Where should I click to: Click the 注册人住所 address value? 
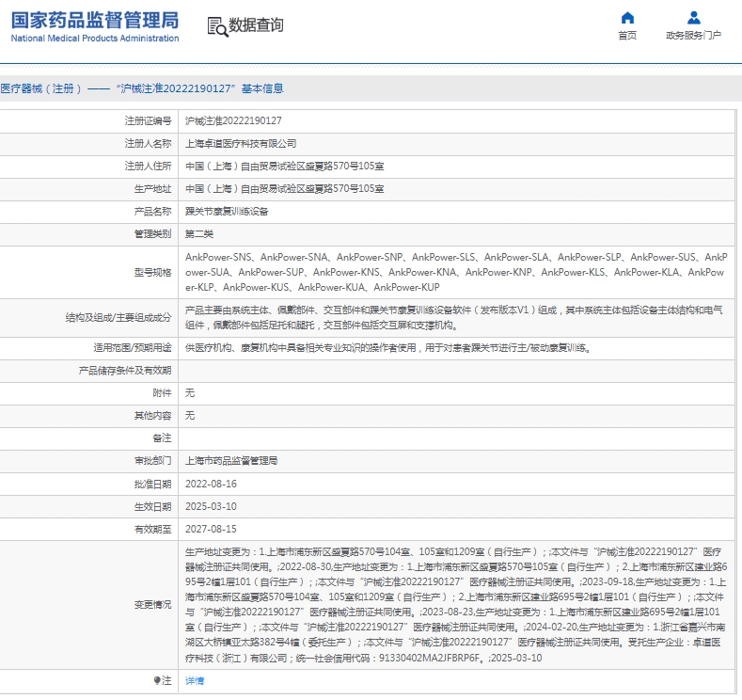click(284, 167)
